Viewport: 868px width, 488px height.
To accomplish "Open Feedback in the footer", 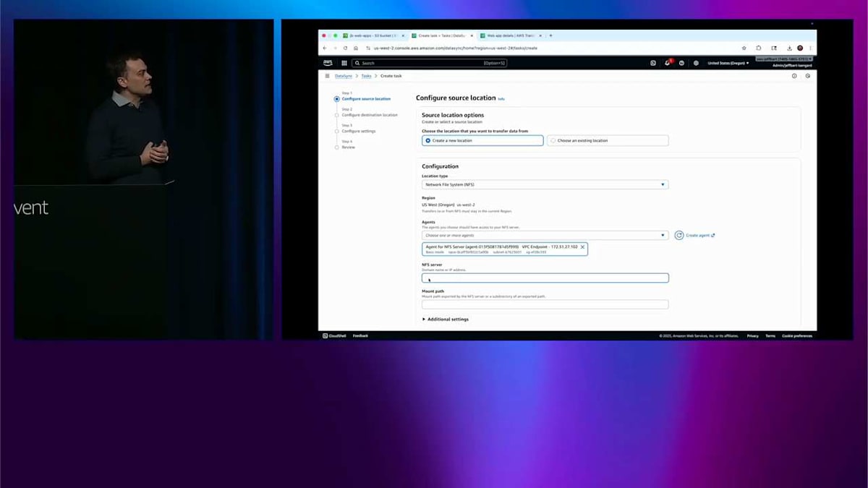I will tap(360, 336).
